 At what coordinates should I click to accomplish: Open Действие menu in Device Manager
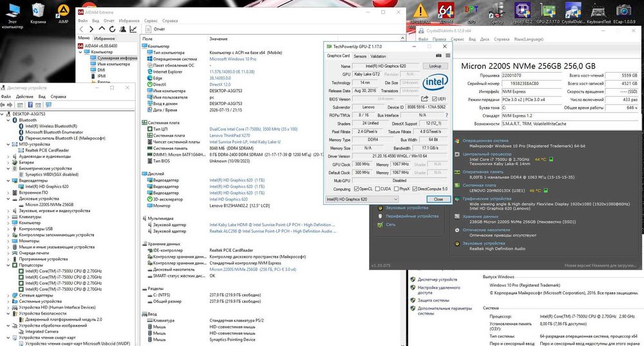point(24,97)
